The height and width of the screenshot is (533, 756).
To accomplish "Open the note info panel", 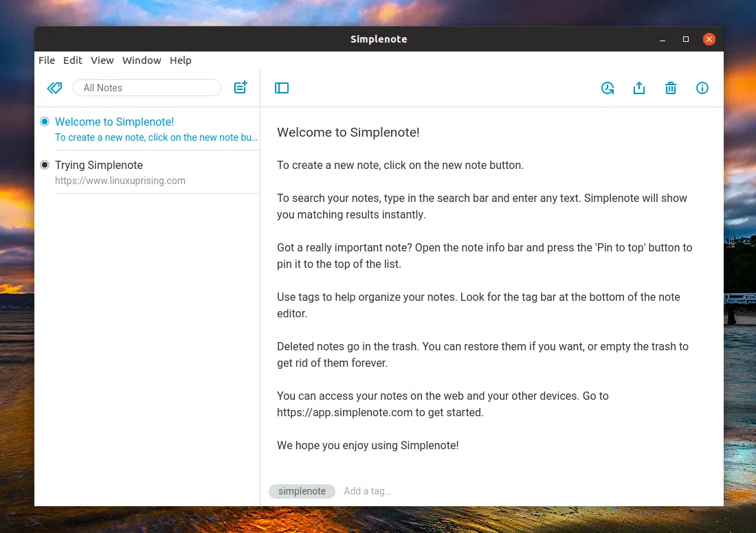I will tap(702, 88).
